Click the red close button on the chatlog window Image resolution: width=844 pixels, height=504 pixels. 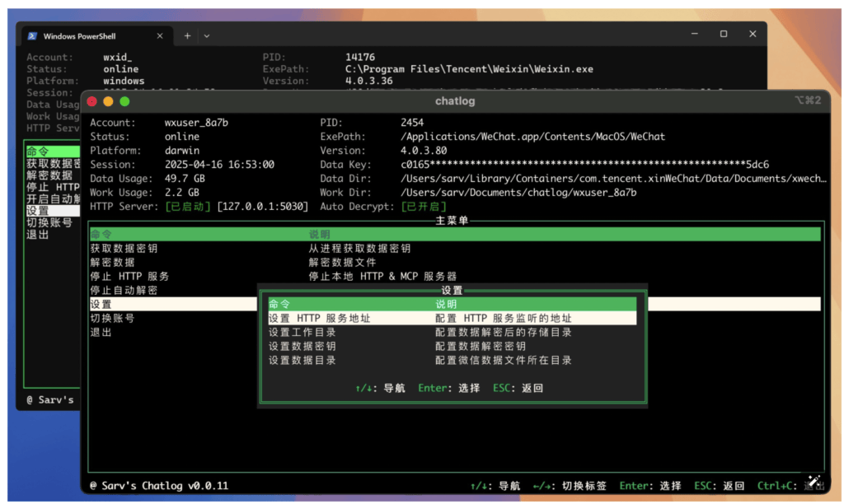point(92,101)
